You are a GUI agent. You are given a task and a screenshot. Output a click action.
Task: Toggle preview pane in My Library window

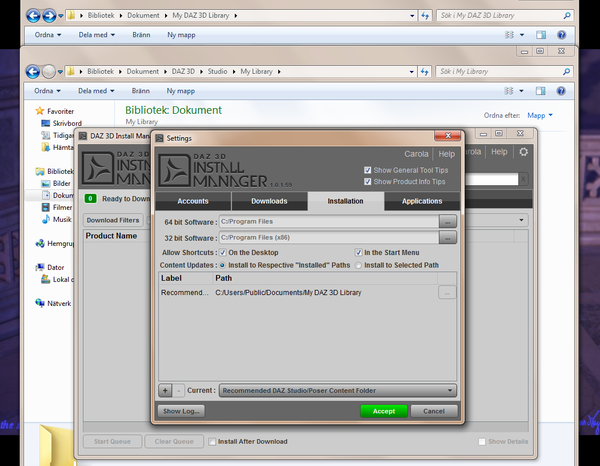(541, 91)
